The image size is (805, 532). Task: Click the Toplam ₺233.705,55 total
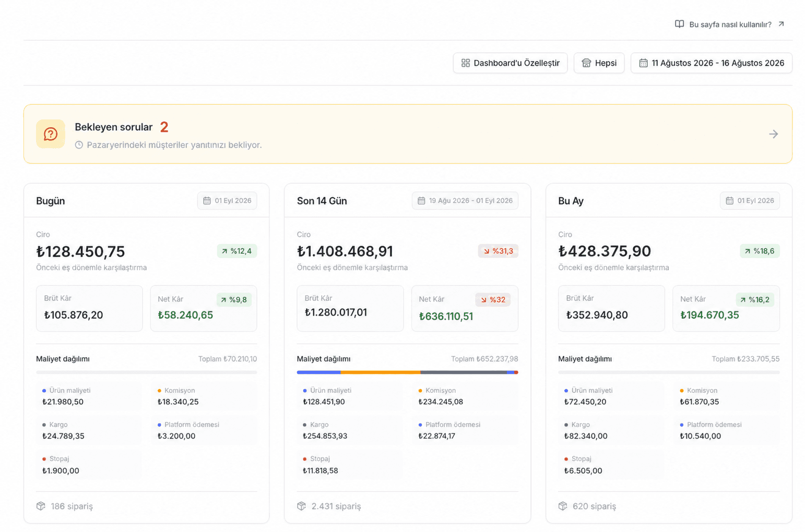(x=745, y=359)
